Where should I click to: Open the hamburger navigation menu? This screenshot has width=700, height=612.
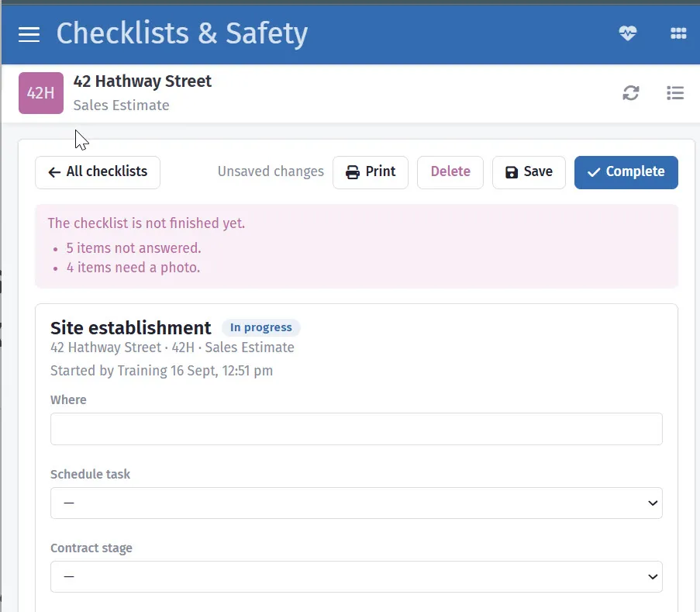click(29, 34)
